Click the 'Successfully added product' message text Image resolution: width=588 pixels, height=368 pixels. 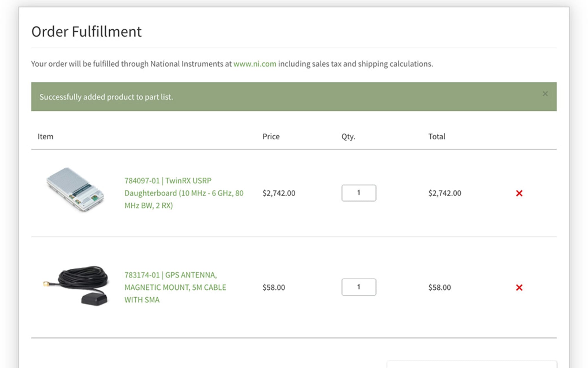(x=106, y=97)
